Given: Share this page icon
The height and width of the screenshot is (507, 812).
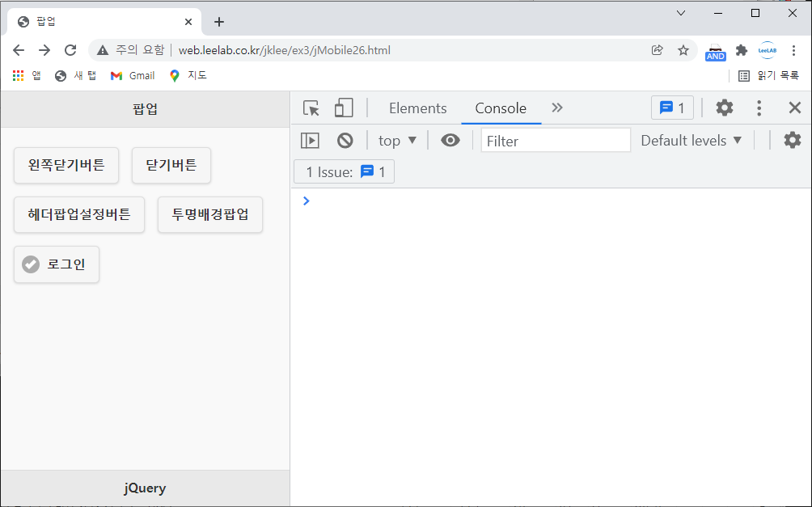Looking at the screenshot, I should [658, 50].
